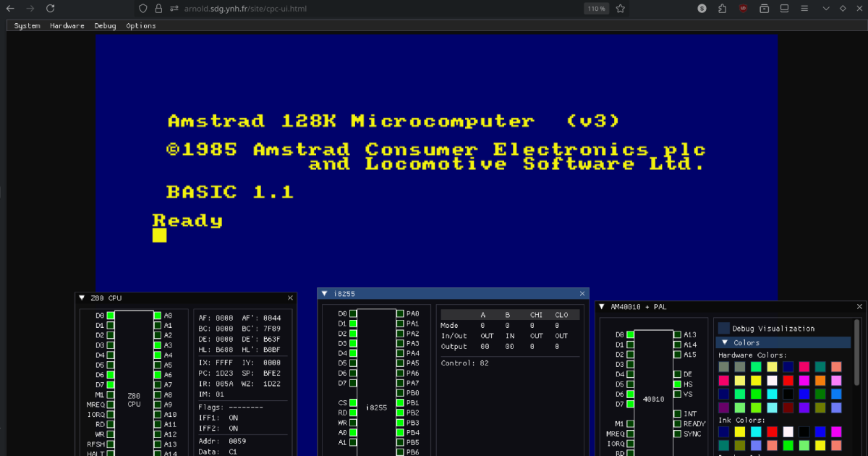Enable the Debug Visualization checkbox

(x=723, y=329)
